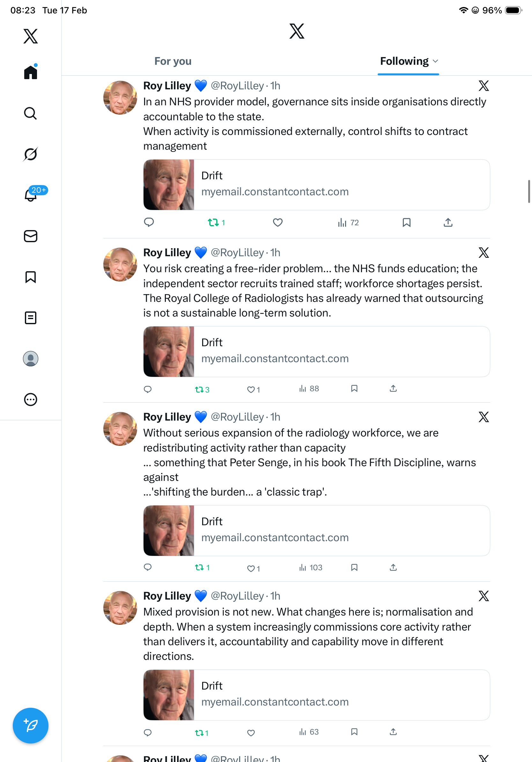The width and height of the screenshot is (532, 762).
Task: Repost the radiology workforce post
Action: pos(202,568)
